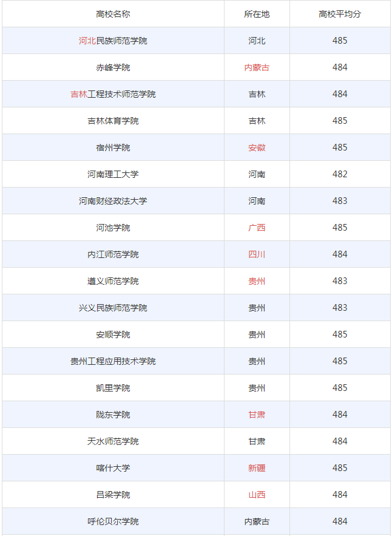Click the 广西 link in 河池学院 row

click(257, 228)
